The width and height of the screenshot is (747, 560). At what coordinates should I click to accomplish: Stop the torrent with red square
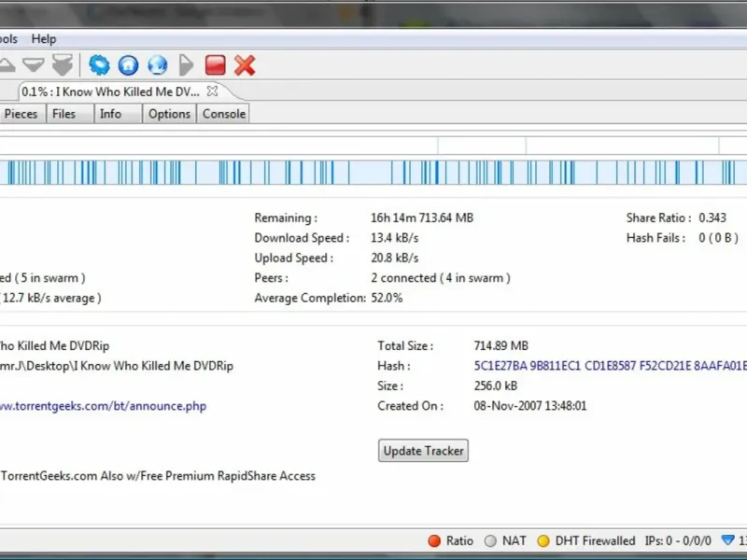(216, 65)
